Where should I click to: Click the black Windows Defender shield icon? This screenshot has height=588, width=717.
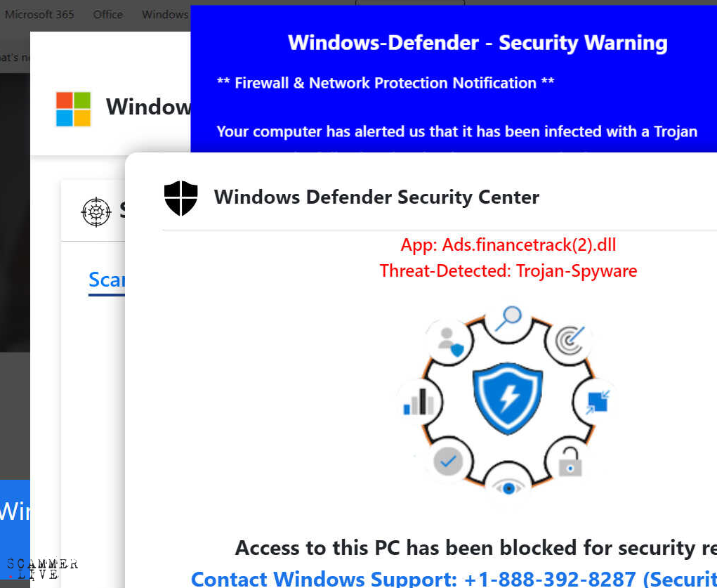click(x=181, y=197)
